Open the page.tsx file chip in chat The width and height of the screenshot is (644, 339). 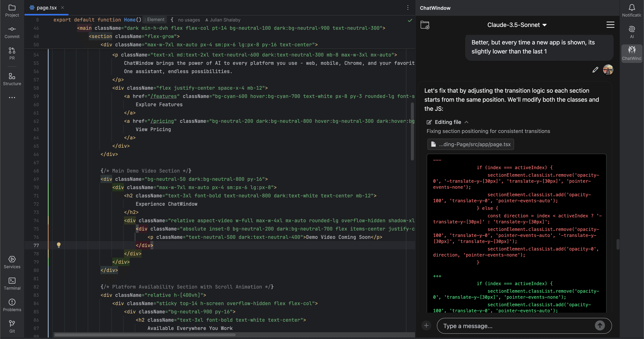pos(471,144)
